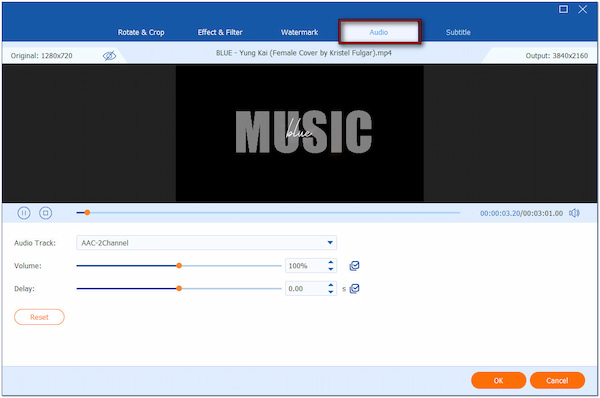Increase volume percentage with up arrow
The height and width of the screenshot is (398, 600).
(x=331, y=262)
